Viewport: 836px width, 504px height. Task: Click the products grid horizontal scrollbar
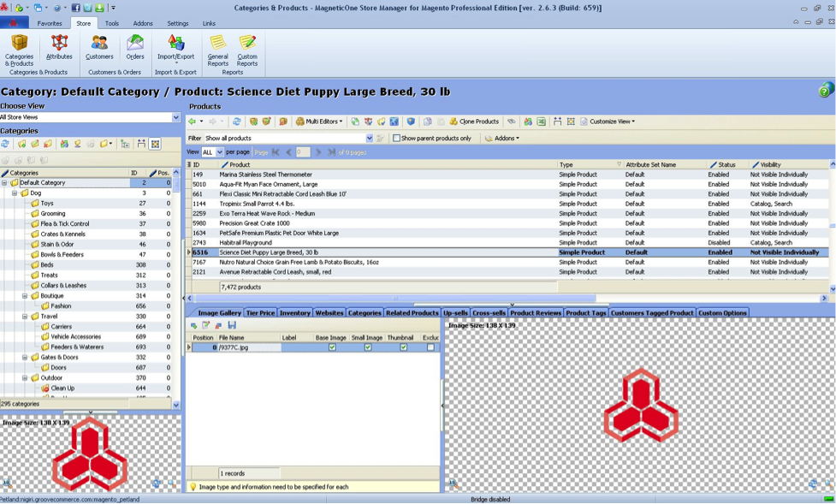pos(394,299)
